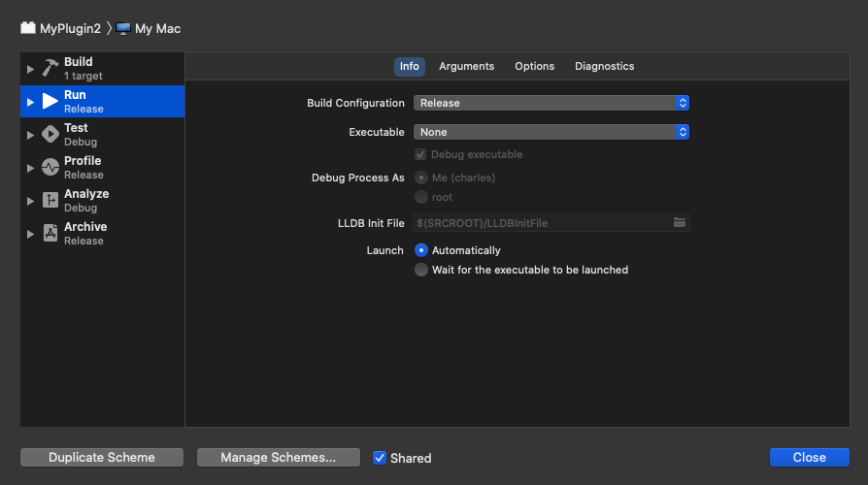
Task: Switch to the Diagnostics tab
Action: 605,66
